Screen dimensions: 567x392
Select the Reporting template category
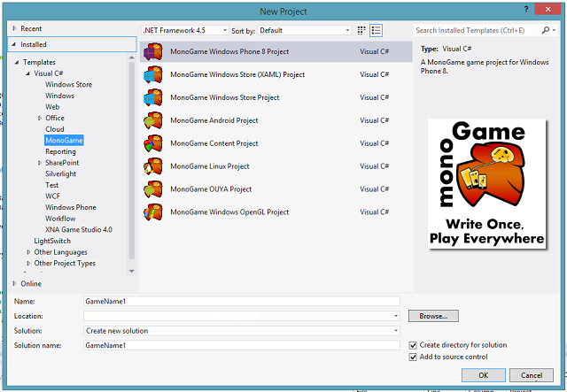pyautogui.click(x=60, y=151)
